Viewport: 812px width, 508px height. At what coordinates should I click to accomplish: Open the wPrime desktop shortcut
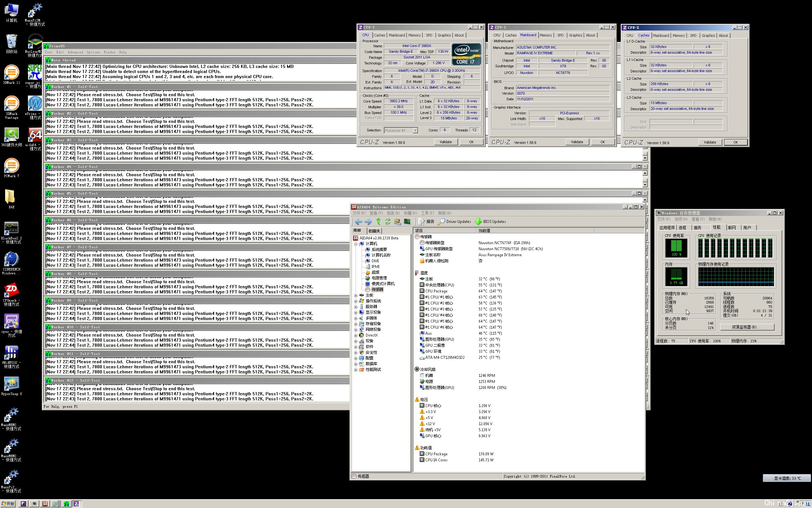(x=35, y=108)
